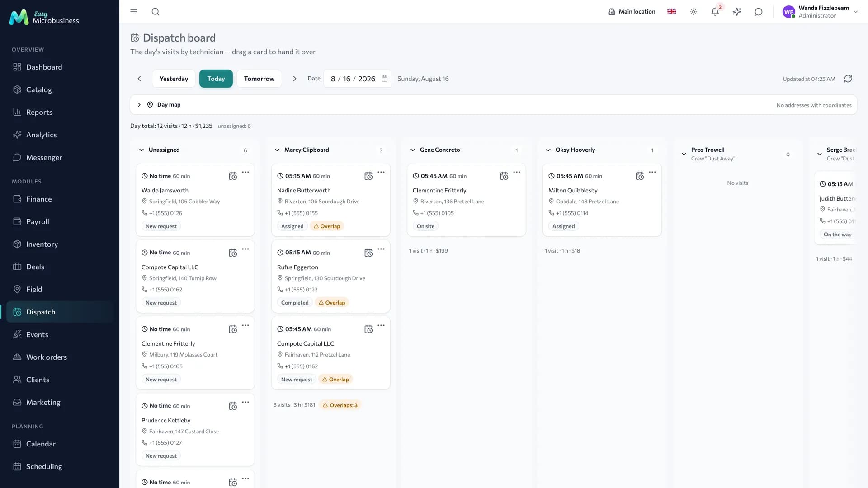The height and width of the screenshot is (488, 868).
Task: Collapse the Unassigned column
Action: coord(142,150)
